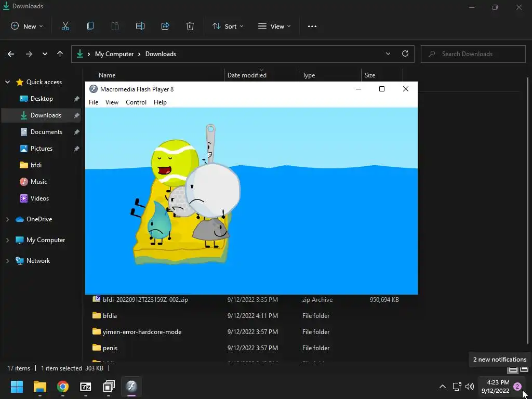Click the pin icon beside Pictures

[77, 149]
